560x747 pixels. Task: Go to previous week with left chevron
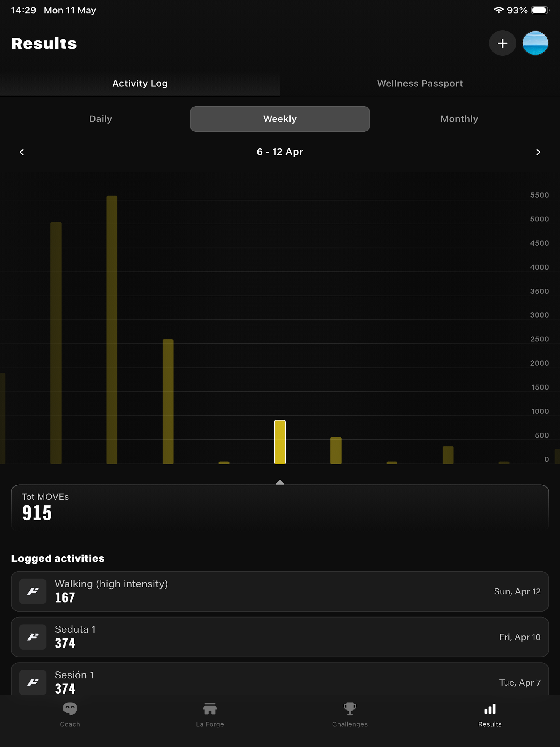click(22, 152)
